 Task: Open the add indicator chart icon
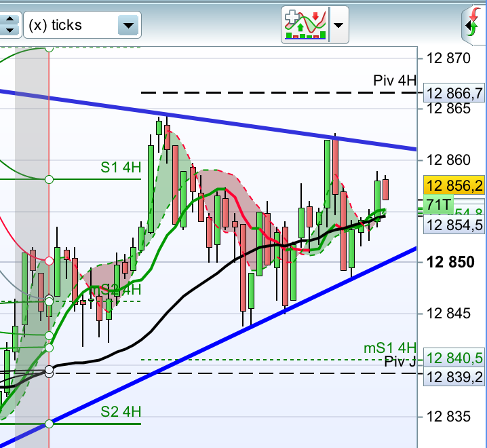[x=305, y=25]
